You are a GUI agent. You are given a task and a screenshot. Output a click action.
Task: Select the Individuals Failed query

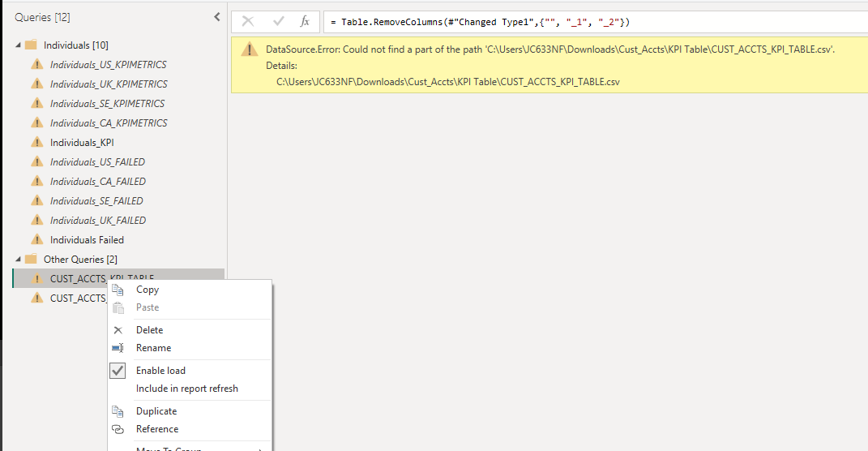87,240
